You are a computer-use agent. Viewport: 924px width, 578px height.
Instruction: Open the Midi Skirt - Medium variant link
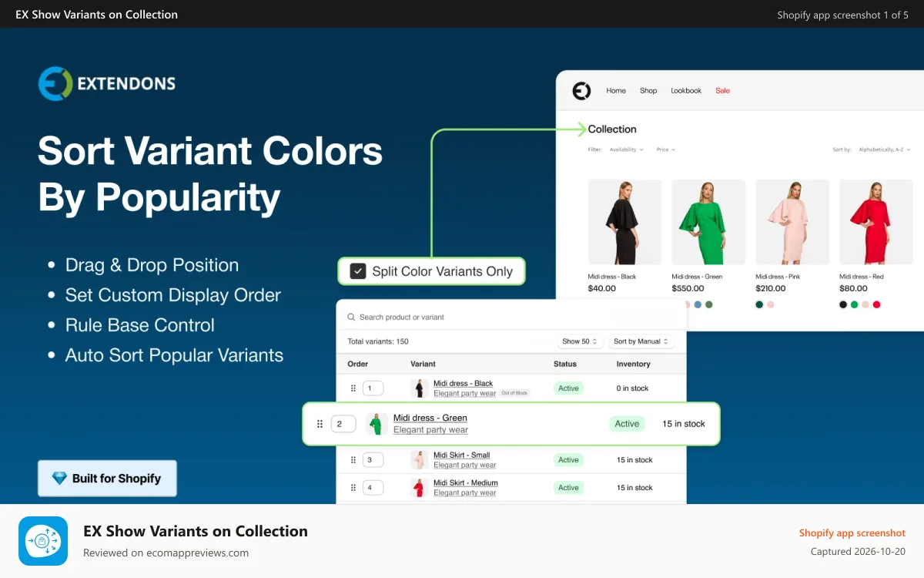[465, 483]
